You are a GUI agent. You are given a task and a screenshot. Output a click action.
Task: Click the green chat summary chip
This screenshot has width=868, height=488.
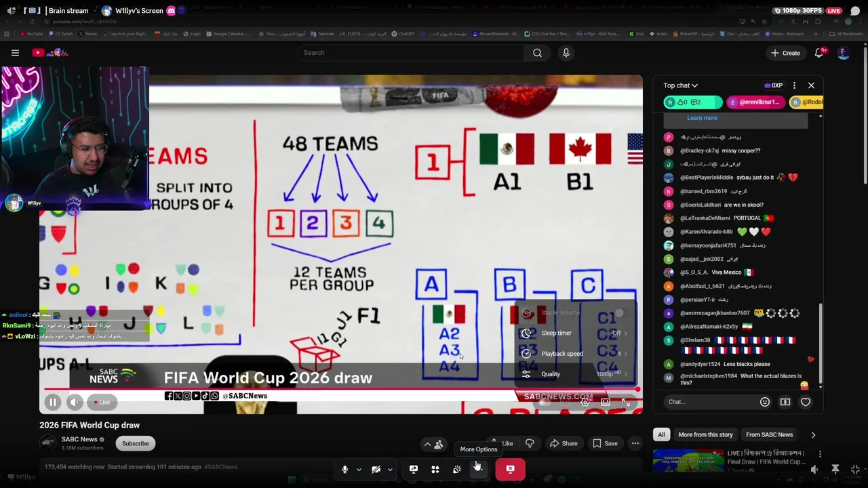(x=692, y=102)
